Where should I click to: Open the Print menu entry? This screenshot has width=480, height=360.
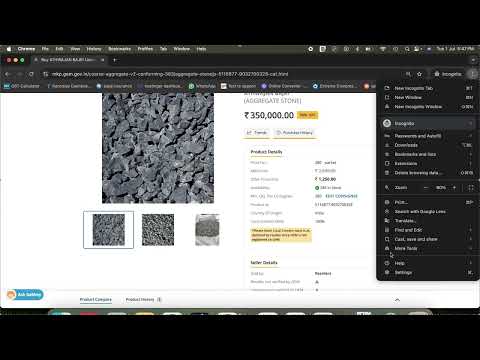tap(428, 202)
